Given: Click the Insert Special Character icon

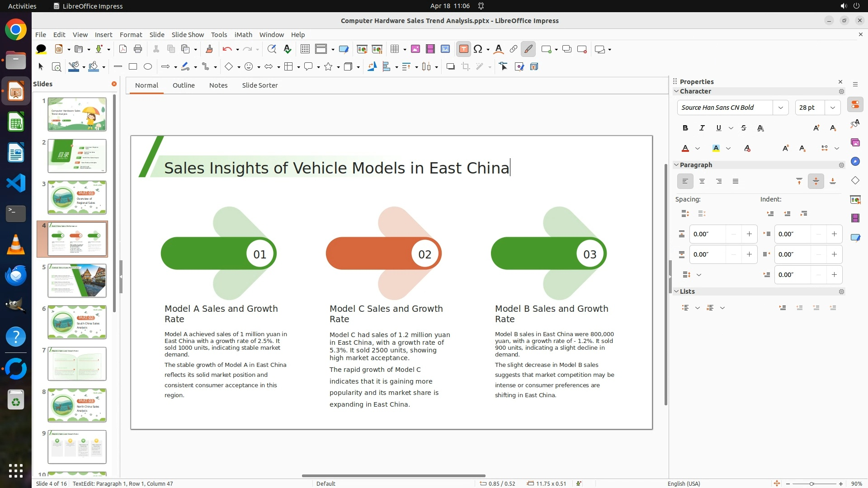Looking at the screenshot, I should click(x=478, y=49).
